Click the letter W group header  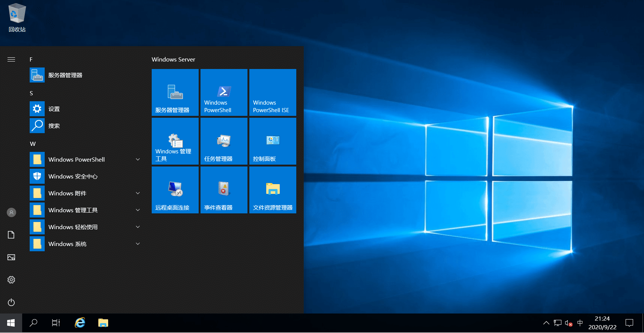(33, 144)
